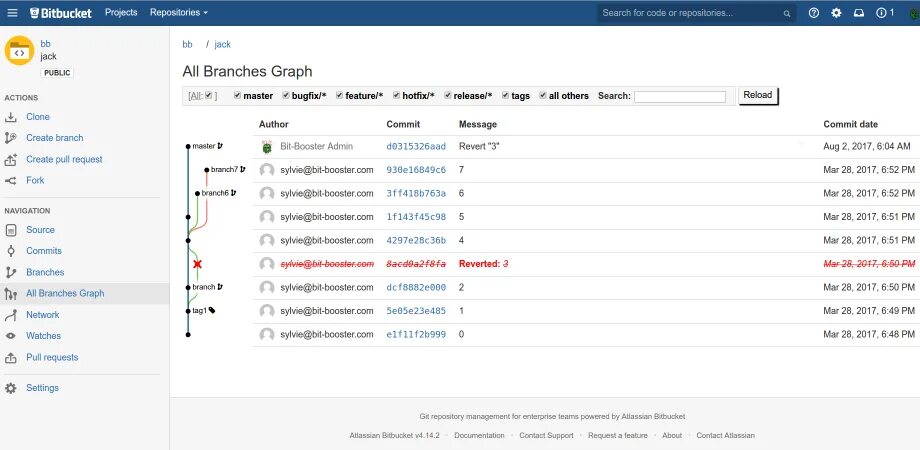Toggle the release/* checkbox filter
Image resolution: width=920 pixels, height=450 pixels.
coord(448,96)
